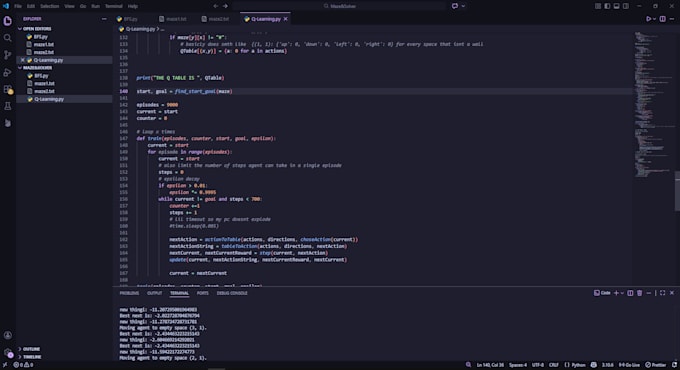Open the File menu

[x=18, y=6]
